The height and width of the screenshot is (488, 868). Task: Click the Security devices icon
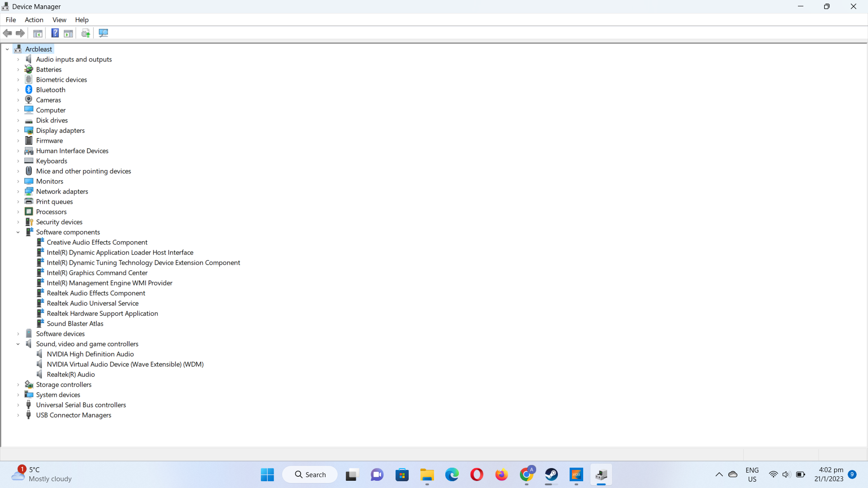coord(29,222)
